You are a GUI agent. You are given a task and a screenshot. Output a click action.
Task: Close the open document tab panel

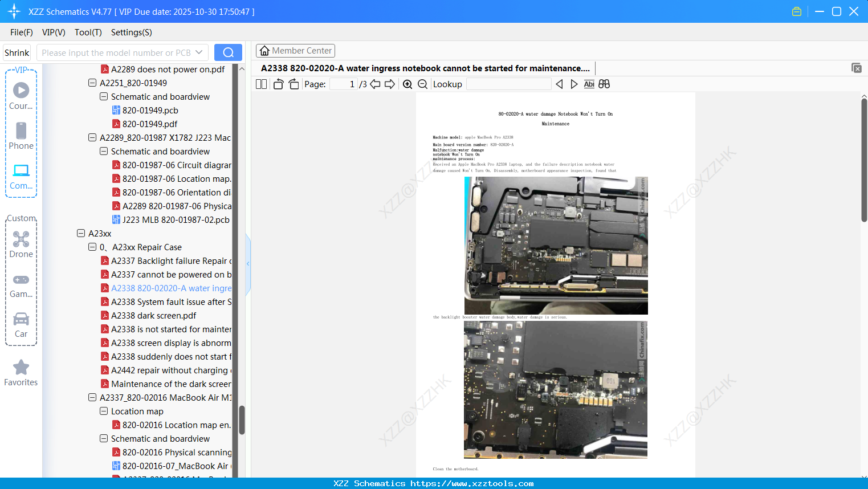coord(857,68)
